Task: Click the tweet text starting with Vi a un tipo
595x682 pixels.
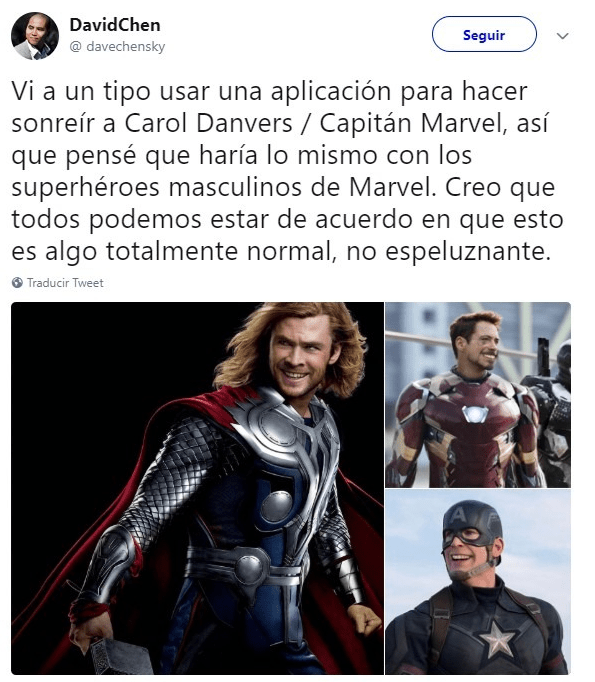Action: coord(287,171)
